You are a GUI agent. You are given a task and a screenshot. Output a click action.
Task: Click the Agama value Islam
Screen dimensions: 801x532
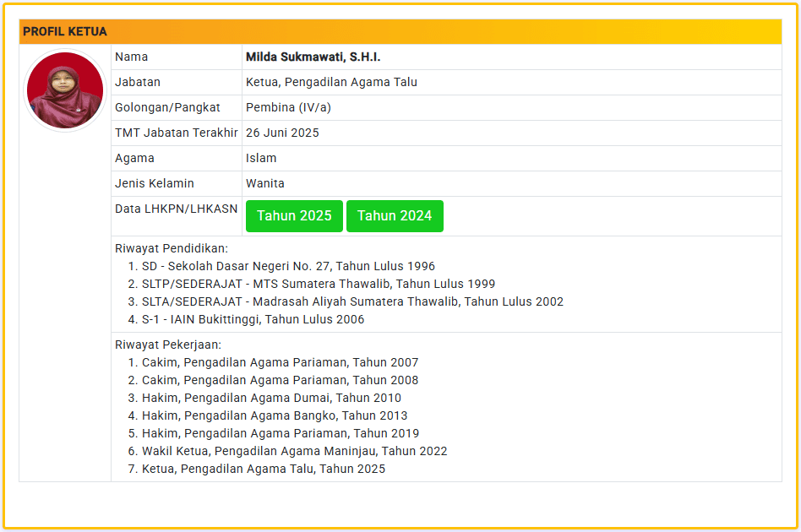click(x=261, y=159)
